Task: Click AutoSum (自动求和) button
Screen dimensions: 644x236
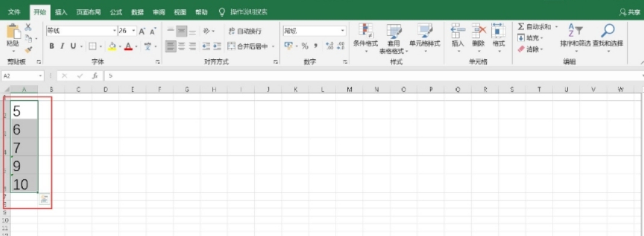Action: (534, 27)
